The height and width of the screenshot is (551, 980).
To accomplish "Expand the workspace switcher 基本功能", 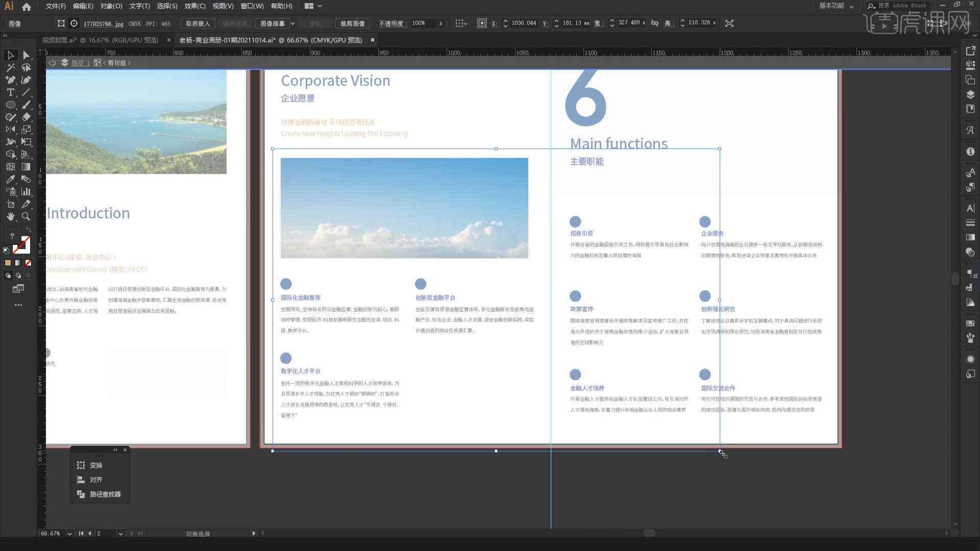I will click(837, 6).
